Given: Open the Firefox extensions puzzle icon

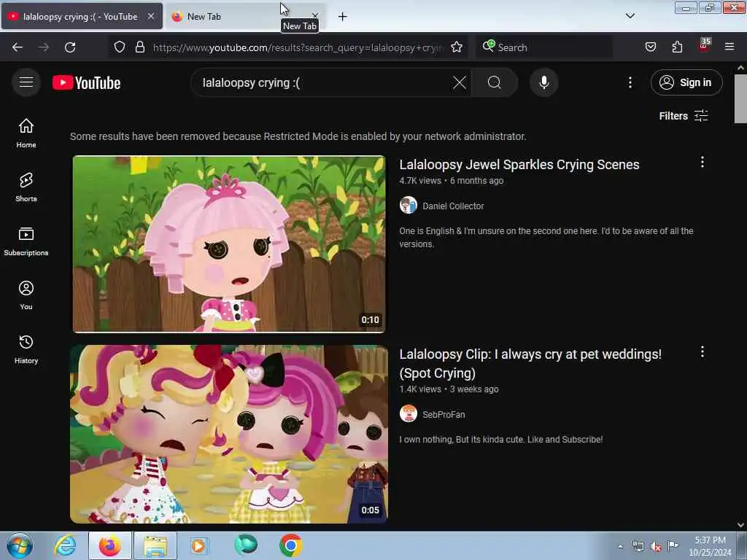Looking at the screenshot, I should pos(677,47).
